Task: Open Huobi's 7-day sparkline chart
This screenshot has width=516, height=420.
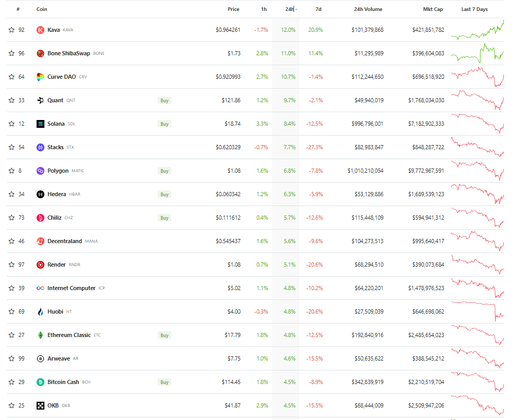Action: [x=477, y=311]
